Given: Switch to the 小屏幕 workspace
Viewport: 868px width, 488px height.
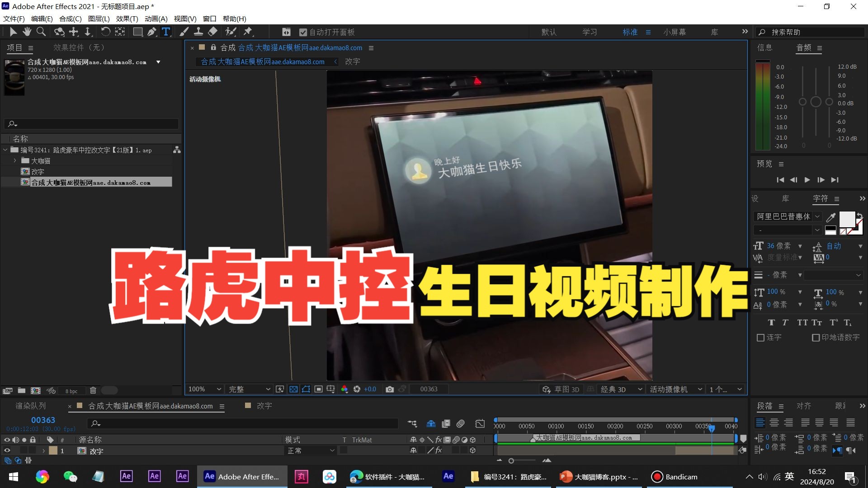Looking at the screenshot, I should 675,32.
